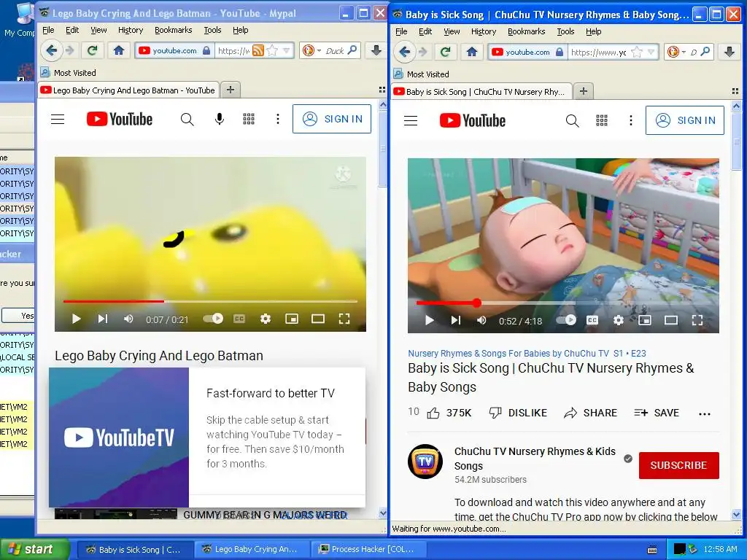747x560 pixels.
Task: Open downloads in the Lego Baby window
Action: [x=376, y=50]
